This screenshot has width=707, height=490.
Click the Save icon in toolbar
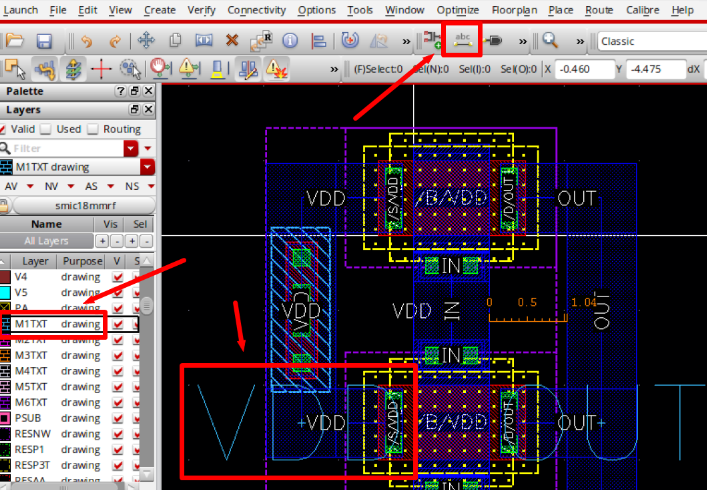(x=44, y=41)
